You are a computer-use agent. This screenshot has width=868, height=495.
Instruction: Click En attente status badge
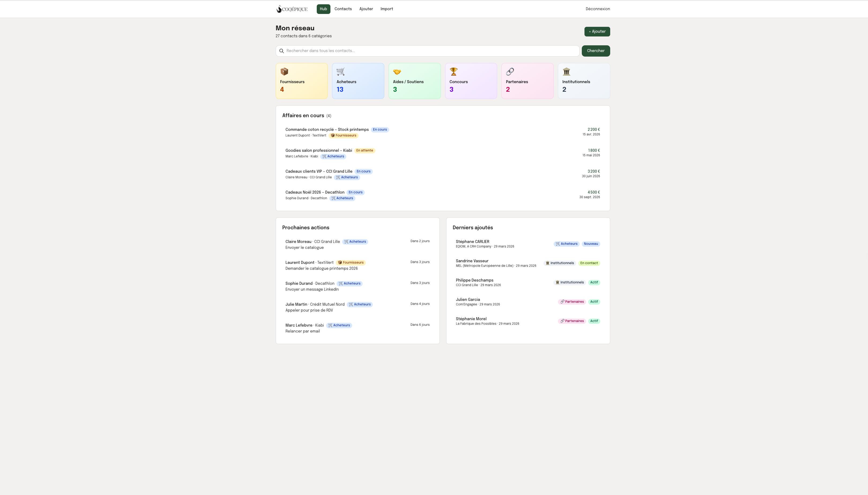point(364,151)
